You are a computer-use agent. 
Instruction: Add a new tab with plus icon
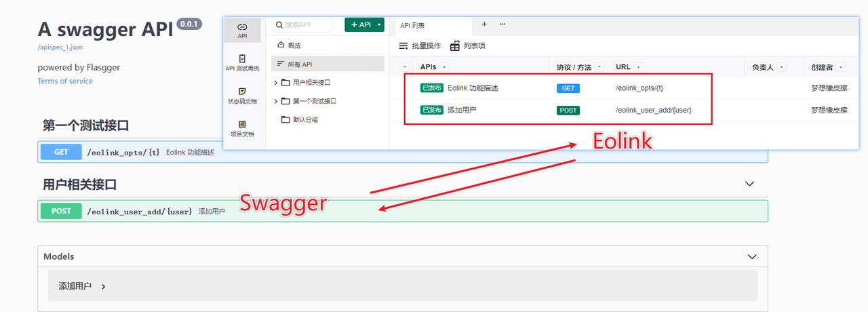coord(484,24)
